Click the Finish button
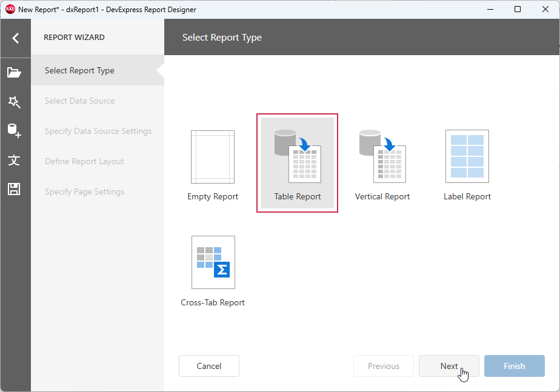This screenshot has width=560, height=392. (x=515, y=366)
